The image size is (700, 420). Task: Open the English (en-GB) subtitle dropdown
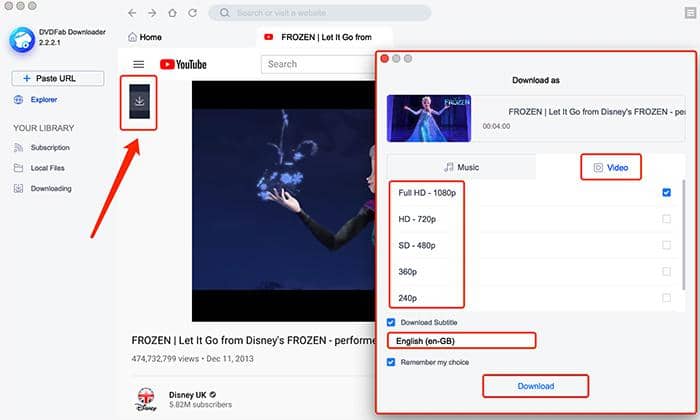[462, 341]
